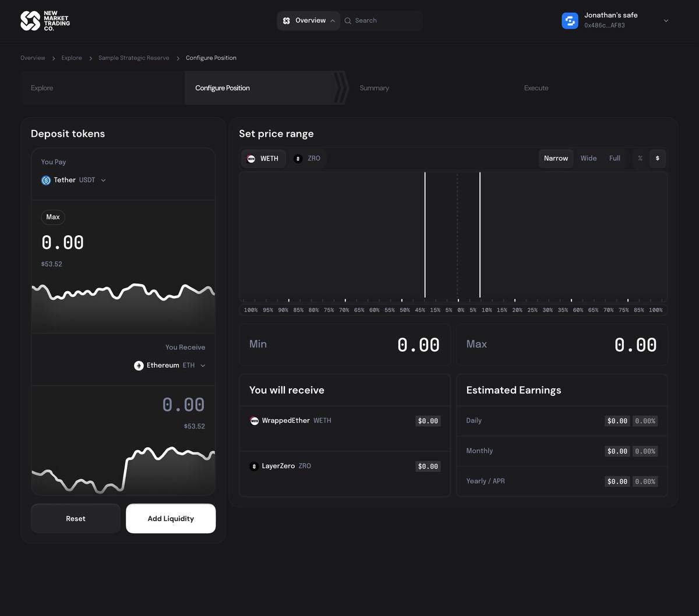Open the Jonathan's safe account menu
Image resolution: width=699 pixels, height=616 pixels.
pos(666,20)
